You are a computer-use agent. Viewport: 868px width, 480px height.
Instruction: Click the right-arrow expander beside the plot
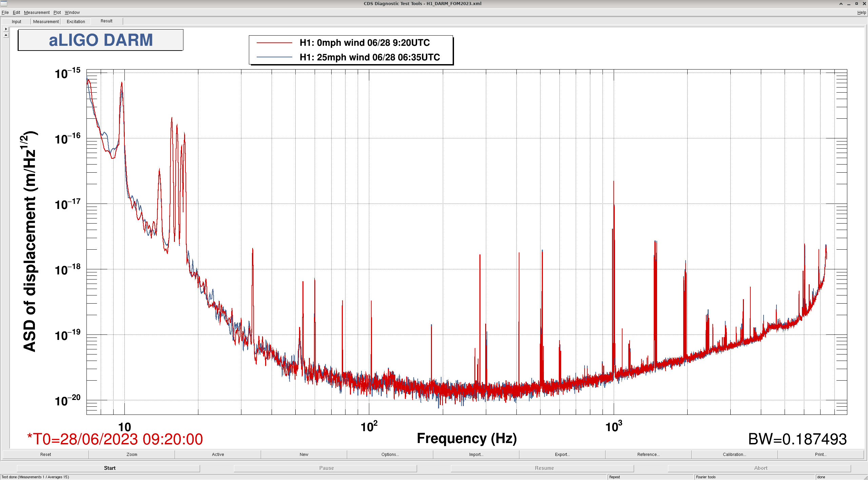tap(6, 29)
